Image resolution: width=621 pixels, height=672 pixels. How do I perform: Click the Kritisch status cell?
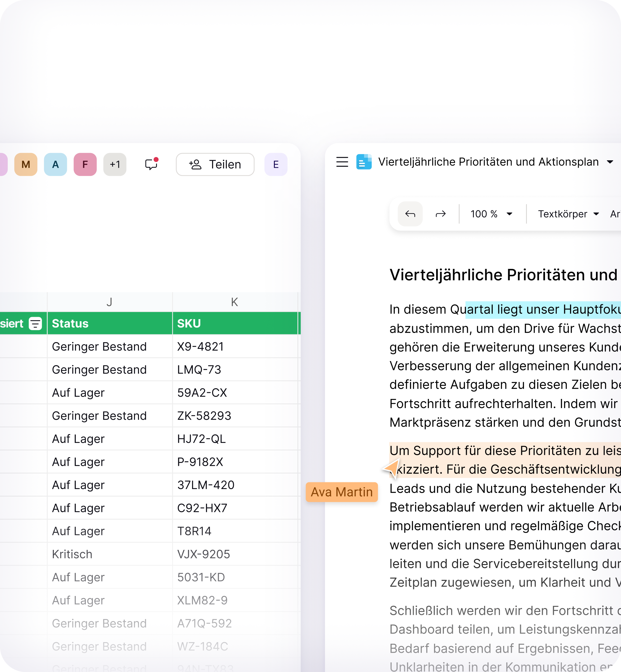(110, 554)
